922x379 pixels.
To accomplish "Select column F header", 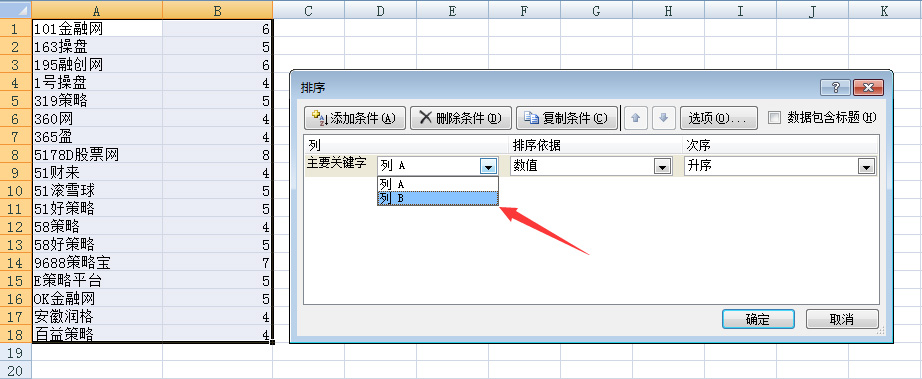I will 525,11.
